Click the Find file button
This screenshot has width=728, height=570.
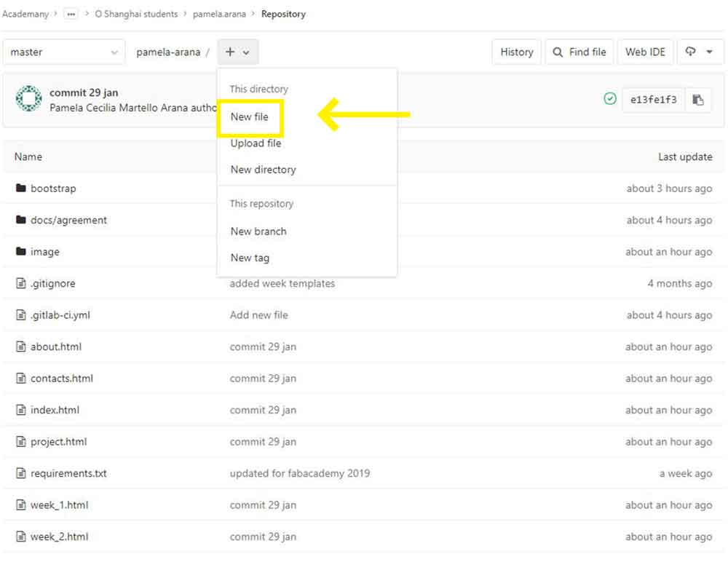579,52
